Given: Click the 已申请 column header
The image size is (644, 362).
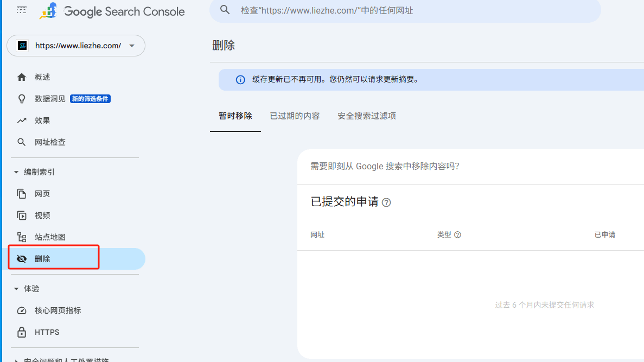Looking at the screenshot, I should pos(604,234).
